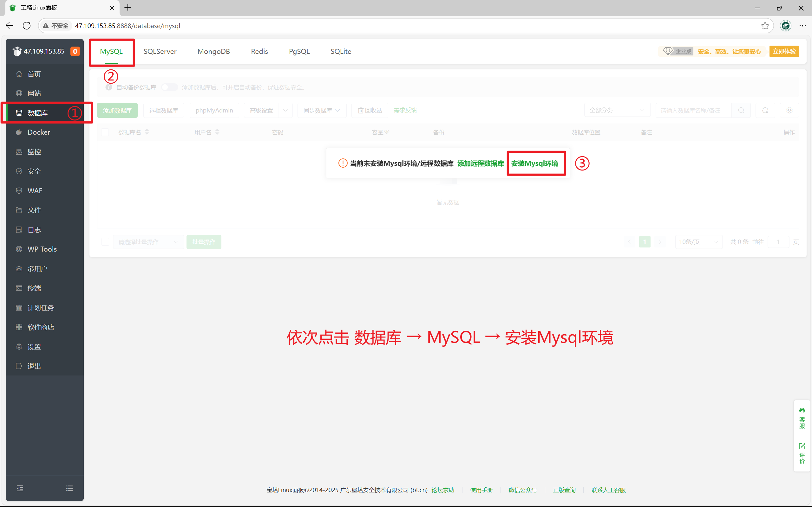The width and height of the screenshot is (812, 507).
Task: Check the select-all checkbox in table header
Action: tap(105, 132)
